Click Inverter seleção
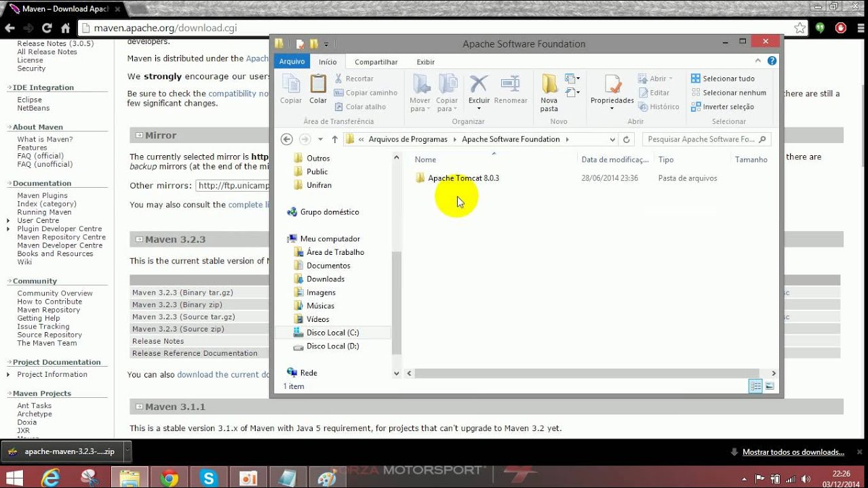 [x=722, y=106]
